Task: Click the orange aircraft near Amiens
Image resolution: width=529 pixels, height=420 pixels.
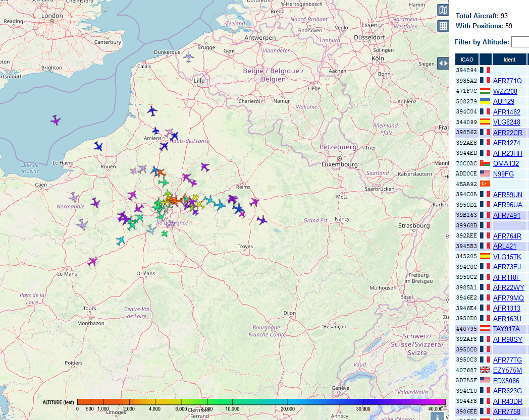Action: coord(161,172)
